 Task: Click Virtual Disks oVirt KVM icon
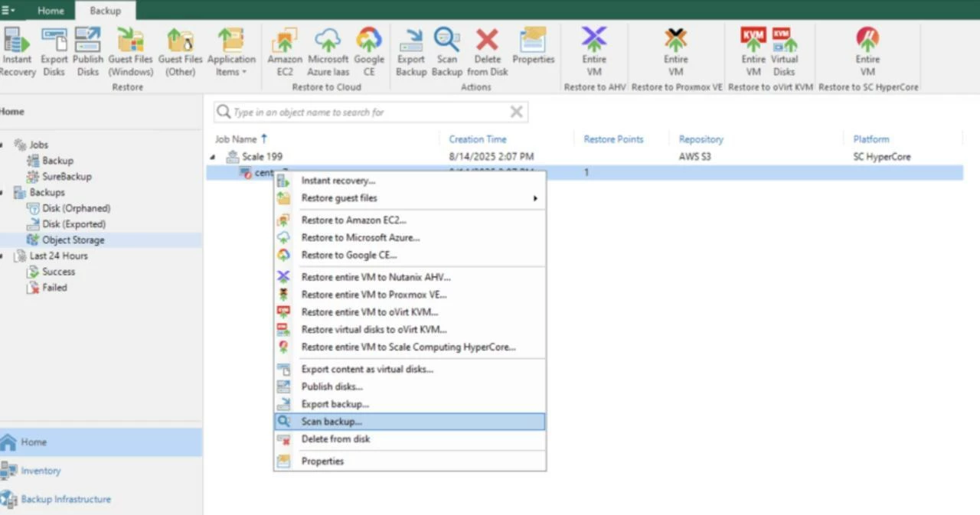click(784, 51)
